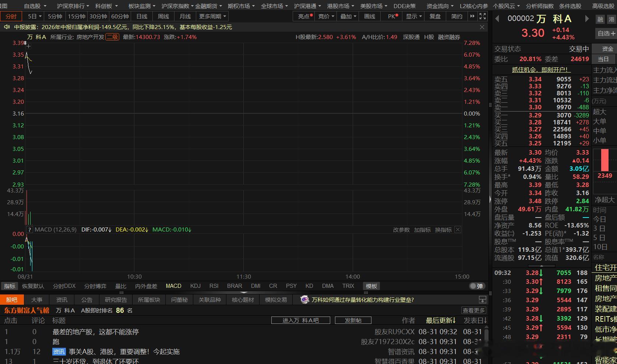Click the 买一 bid price 3.29
The image size is (617, 364).
tap(535, 115)
